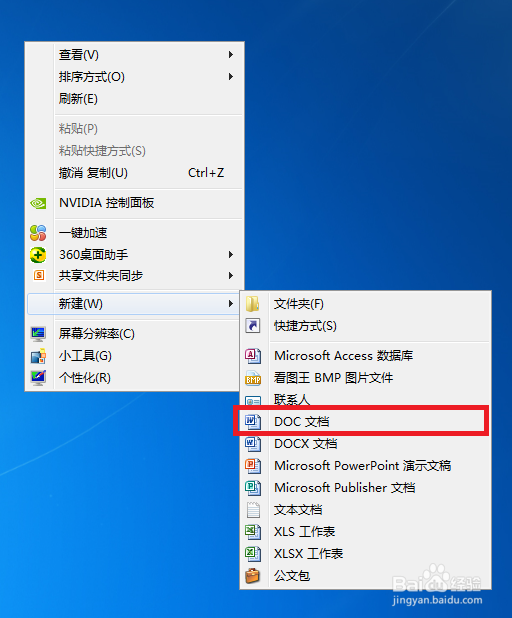512x618 pixels.
Task: Click the yellow folder icon for 文件夹
Action: click(x=253, y=304)
